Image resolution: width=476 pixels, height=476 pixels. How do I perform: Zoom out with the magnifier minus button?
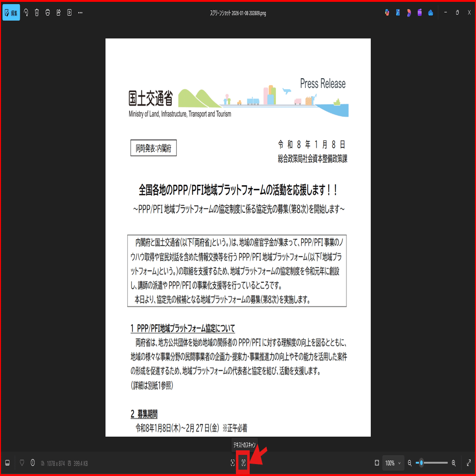point(410,463)
